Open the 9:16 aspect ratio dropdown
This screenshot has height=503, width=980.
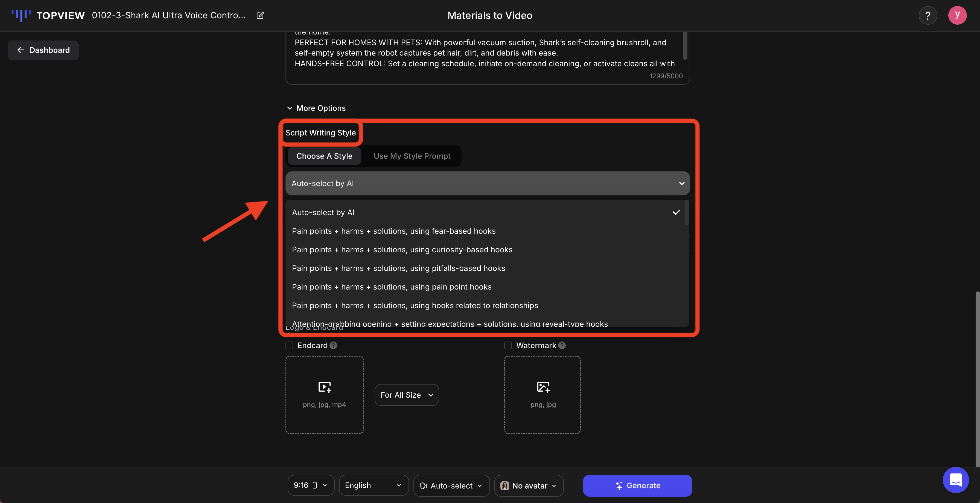click(x=311, y=485)
